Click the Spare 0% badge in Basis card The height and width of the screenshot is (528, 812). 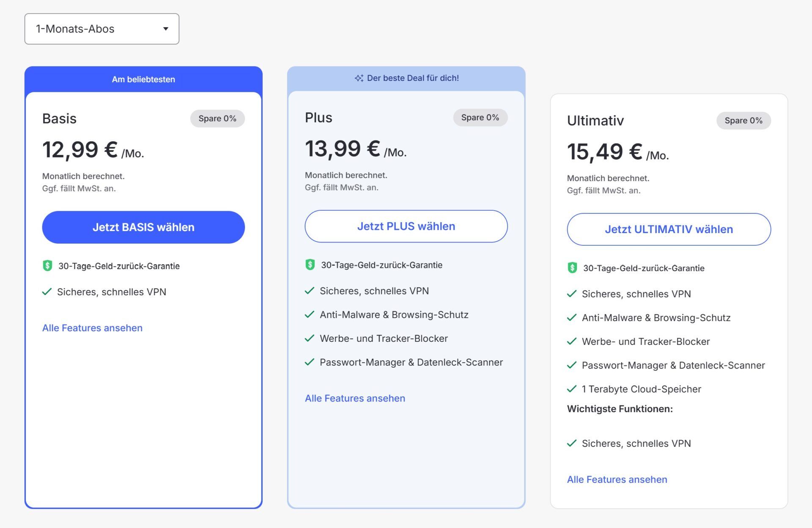pos(217,118)
